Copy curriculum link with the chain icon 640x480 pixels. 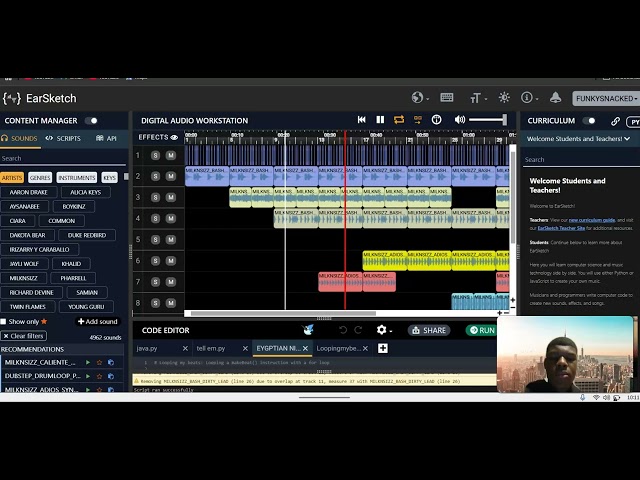coord(615,121)
